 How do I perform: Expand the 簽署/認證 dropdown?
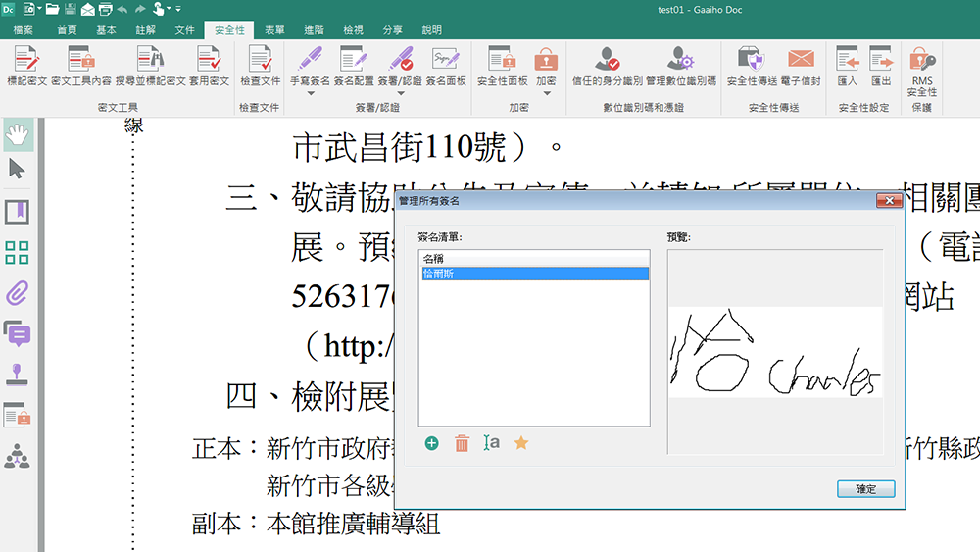[399, 93]
